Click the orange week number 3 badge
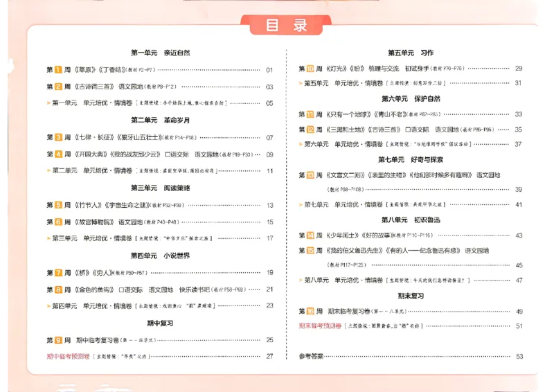 pos(58,137)
